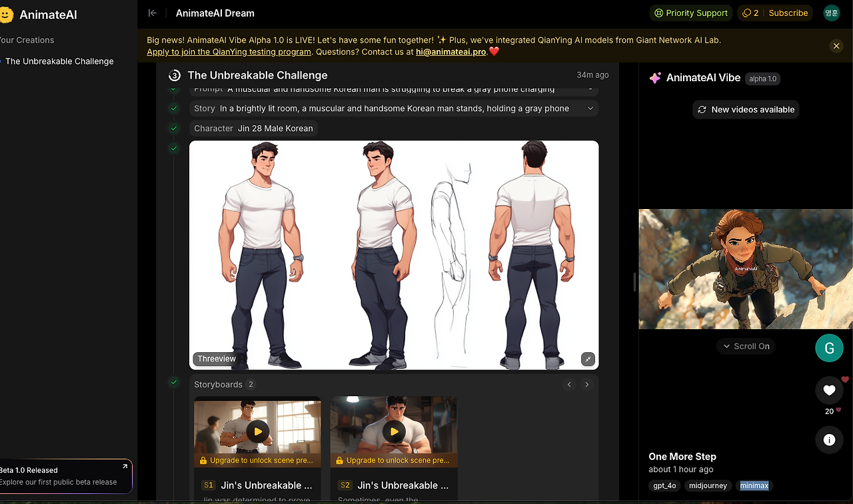The width and height of the screenshot is (853, 504).
Task: Toggle the heart like button on the video
Action: [x=829, y=390]
